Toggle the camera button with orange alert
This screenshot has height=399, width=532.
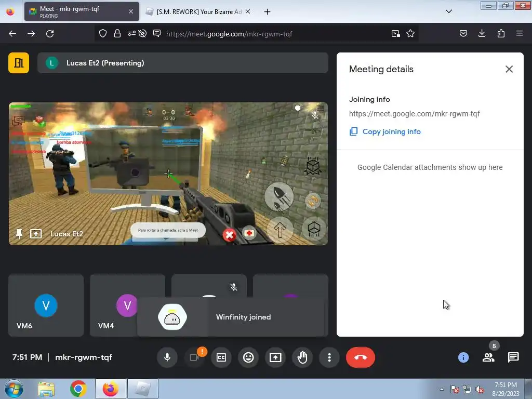[x=194, y=357]
